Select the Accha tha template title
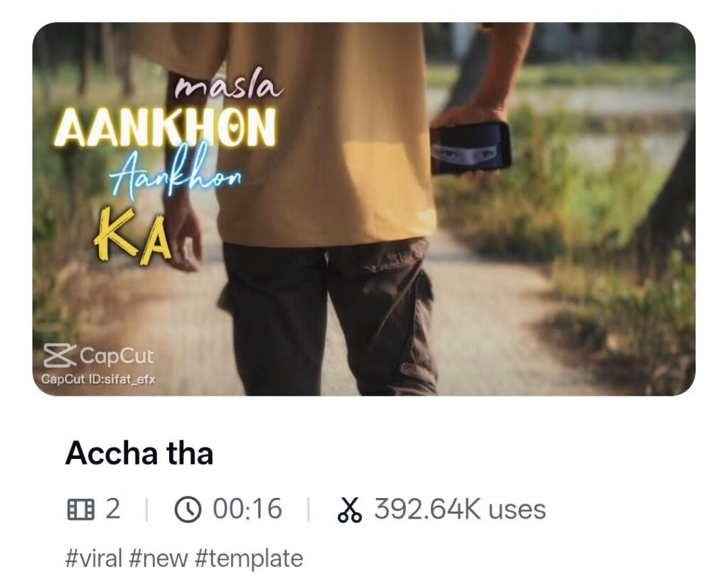Screen dimensions: 728x577 [x=139, y=453]
